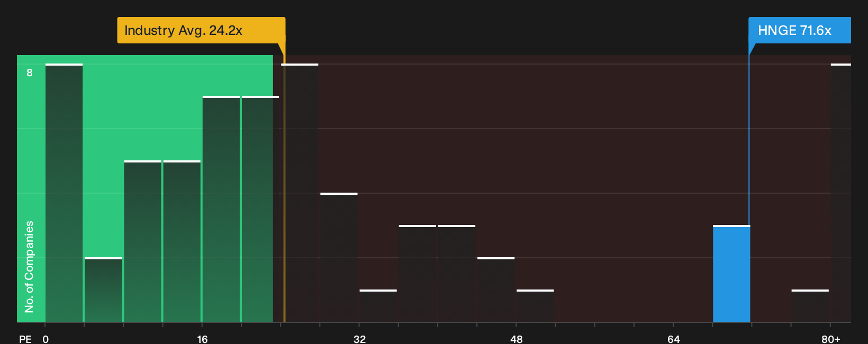Viewport: 868px width, 344px height.
Task: Click the Industry Avg. 24.2x label
Action: 201,30
